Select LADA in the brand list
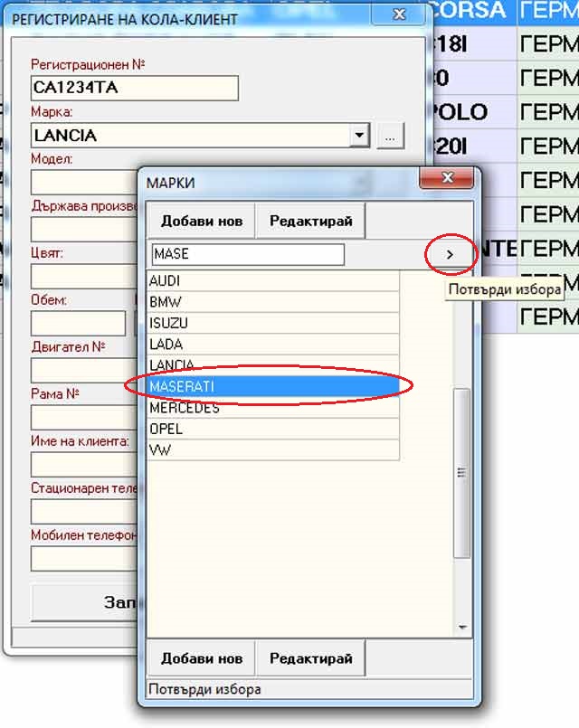The image size is (579, 728). click(273, 344)
